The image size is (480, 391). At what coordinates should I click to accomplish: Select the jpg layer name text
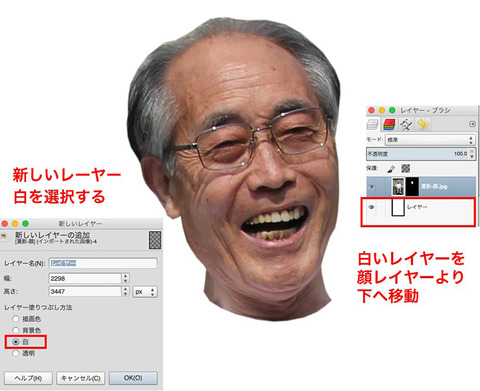(x=434, y=186)
